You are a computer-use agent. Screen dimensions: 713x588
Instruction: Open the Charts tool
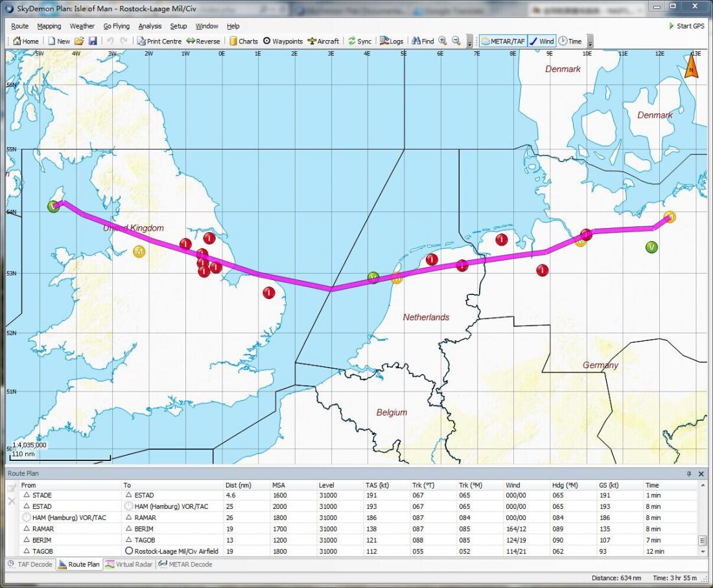[x=243, y=41]
